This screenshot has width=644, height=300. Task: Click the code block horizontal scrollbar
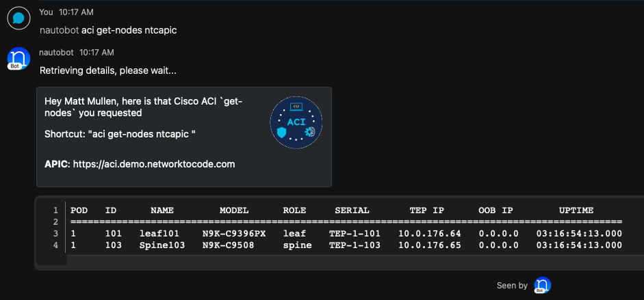[x=342, y=262]
